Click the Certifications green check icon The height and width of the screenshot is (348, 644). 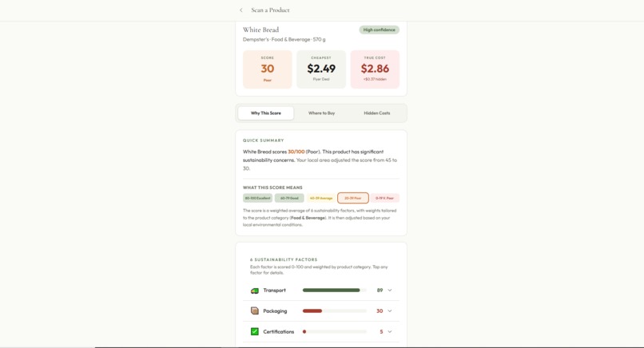[x=255, y=331]
